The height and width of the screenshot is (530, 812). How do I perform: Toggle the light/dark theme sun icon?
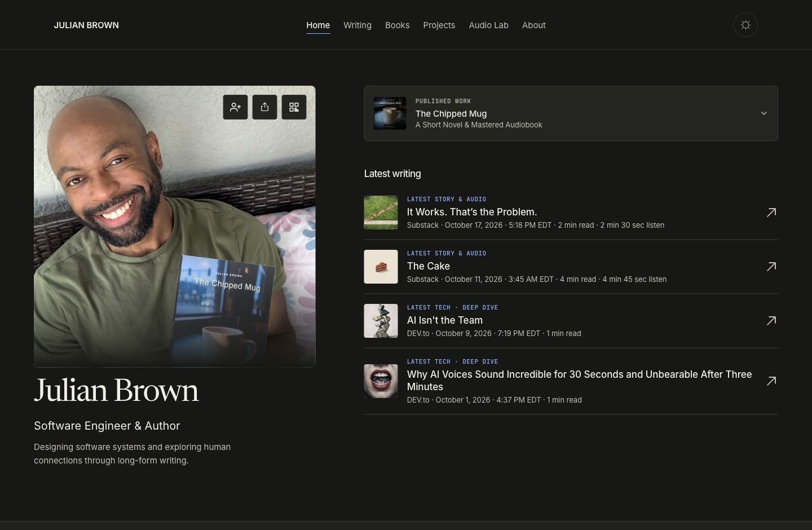click(745, 25)
